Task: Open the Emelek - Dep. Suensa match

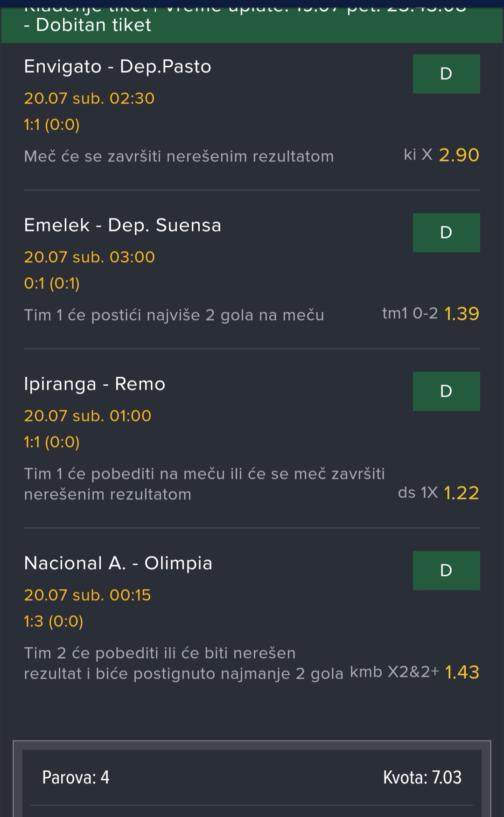Action: coord(122,225)
